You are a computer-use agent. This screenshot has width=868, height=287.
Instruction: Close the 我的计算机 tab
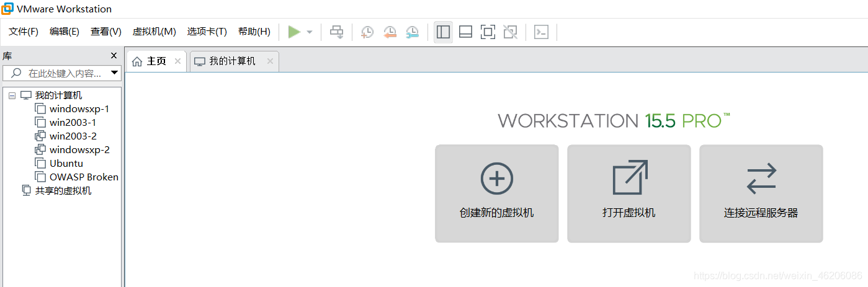[x=270, y=61]
